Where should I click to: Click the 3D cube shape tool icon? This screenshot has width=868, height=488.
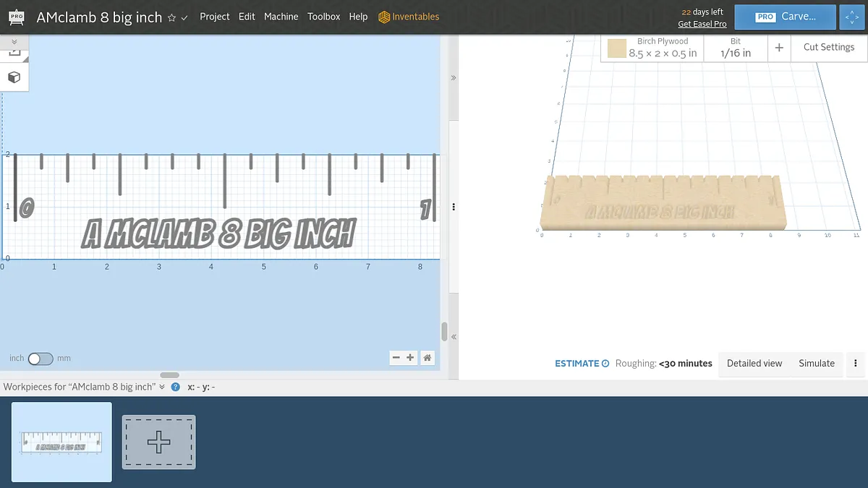point(14,77)
